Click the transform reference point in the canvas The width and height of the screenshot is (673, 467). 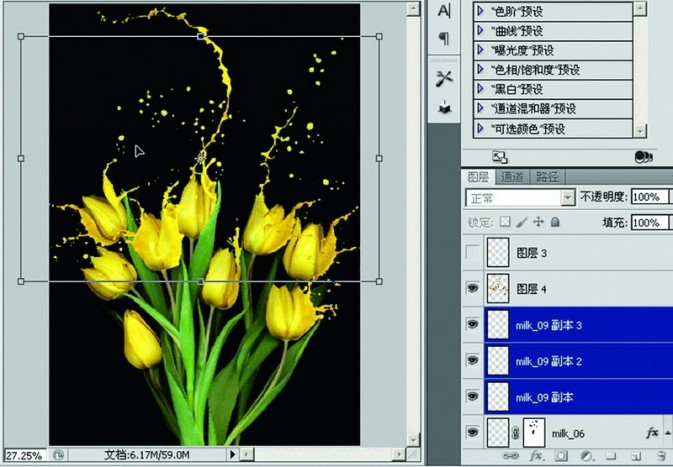click(x=200, y=158)
